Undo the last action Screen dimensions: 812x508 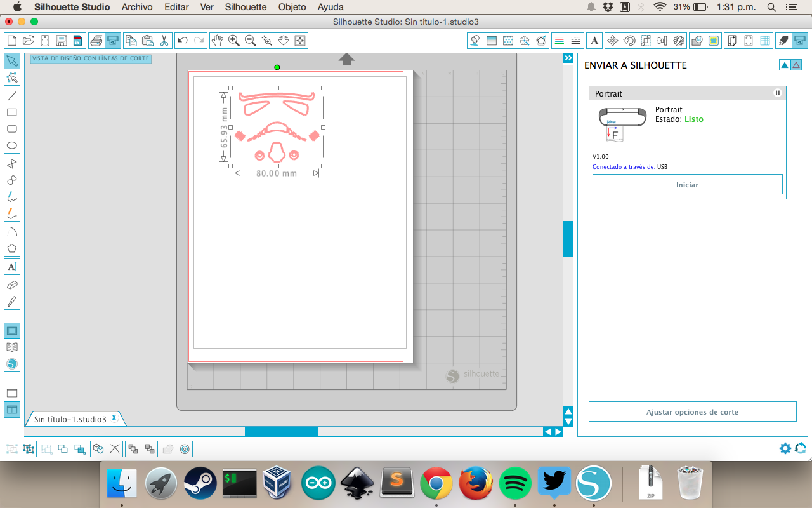click(x=183, y=41)
